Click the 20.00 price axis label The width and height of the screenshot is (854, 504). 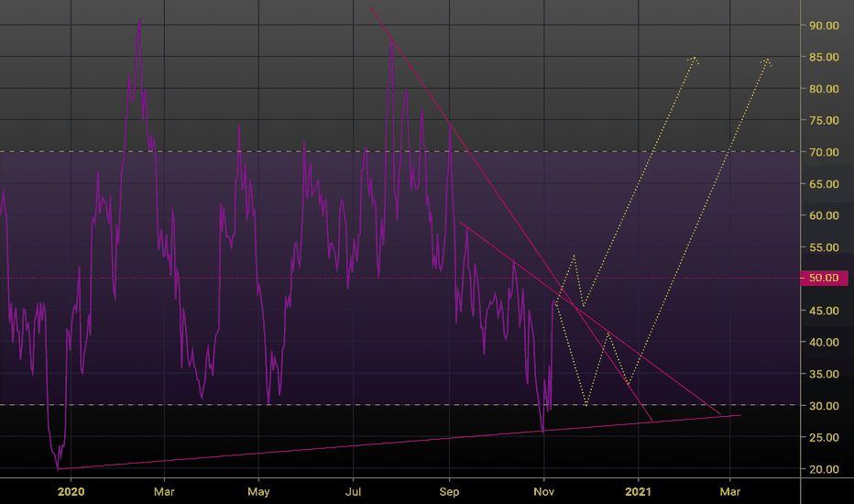(824, 469)
